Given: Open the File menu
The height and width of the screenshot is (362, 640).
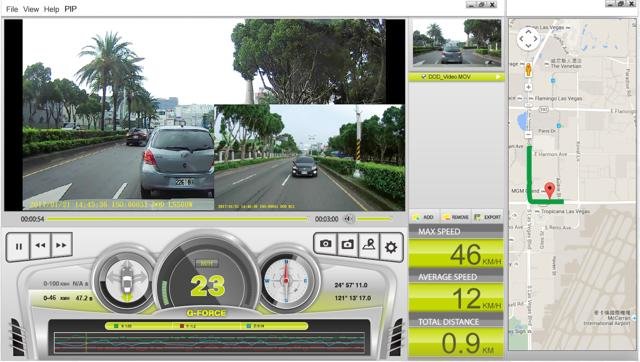Looking at the screenshot, I should tap(12, 9).
